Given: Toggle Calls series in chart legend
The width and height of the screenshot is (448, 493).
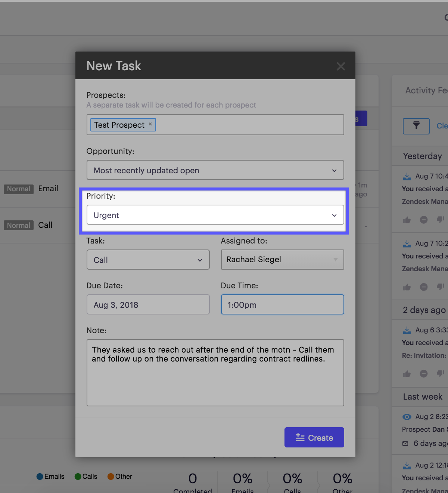Looking at the screenshot, I should click(86, 477).
